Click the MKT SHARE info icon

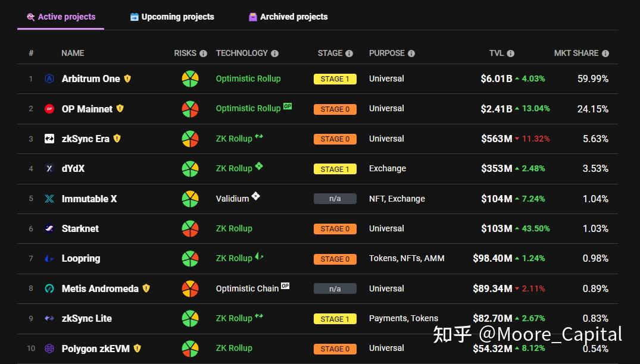605,54
